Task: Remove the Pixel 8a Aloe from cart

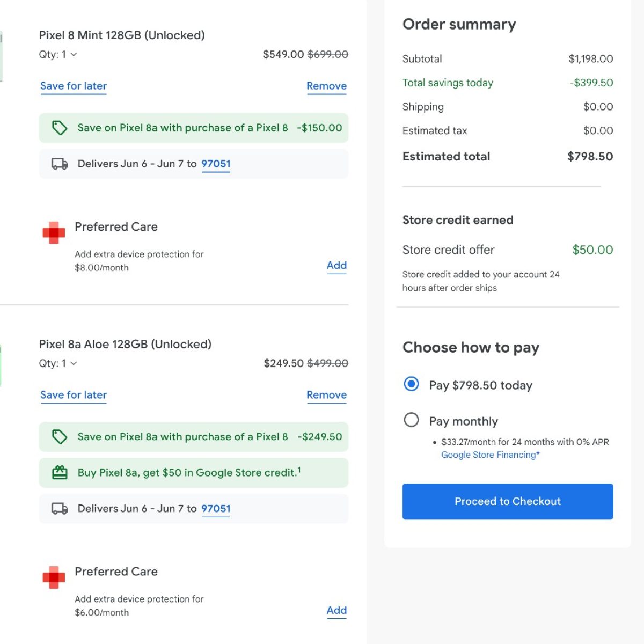Action: point(326,395)
